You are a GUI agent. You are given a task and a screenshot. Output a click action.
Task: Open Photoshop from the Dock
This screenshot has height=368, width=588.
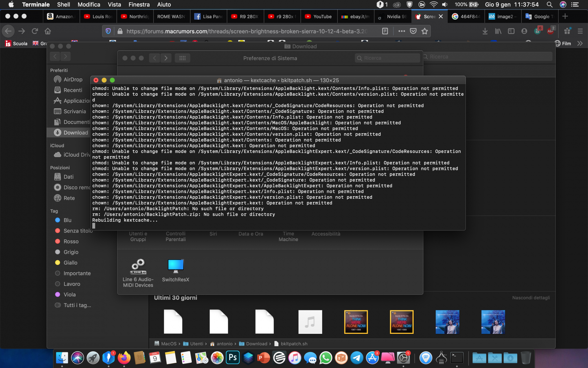(233, 358)
